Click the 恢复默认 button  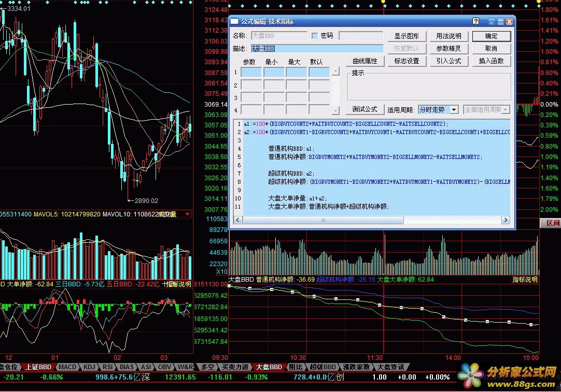407,49
